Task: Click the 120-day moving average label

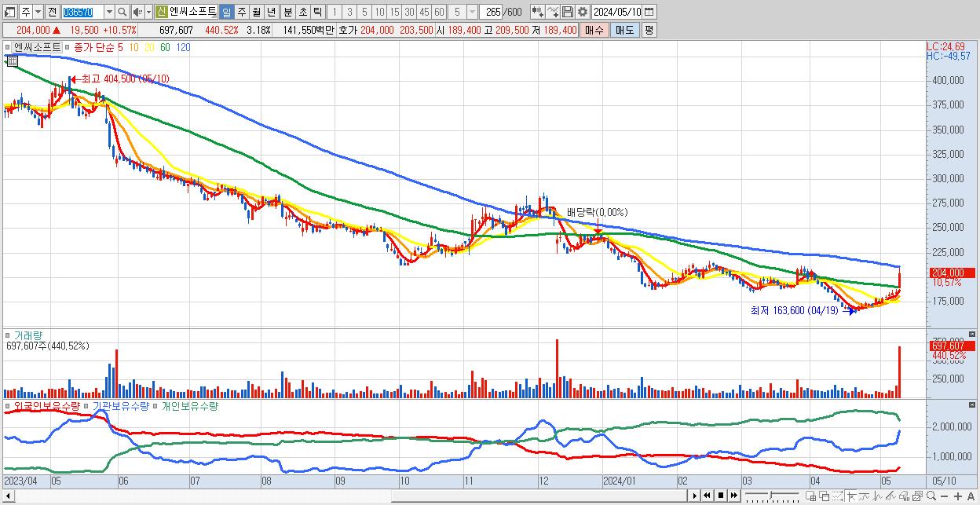Action: [x=183, y=47]
